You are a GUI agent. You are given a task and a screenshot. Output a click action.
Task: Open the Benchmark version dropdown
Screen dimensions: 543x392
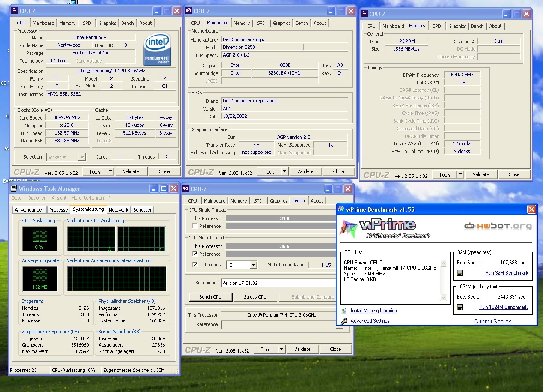(278, 283)
